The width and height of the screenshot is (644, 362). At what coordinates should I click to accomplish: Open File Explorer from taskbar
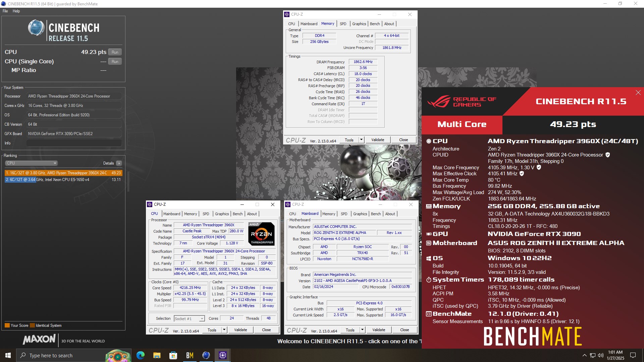(157, 355)
